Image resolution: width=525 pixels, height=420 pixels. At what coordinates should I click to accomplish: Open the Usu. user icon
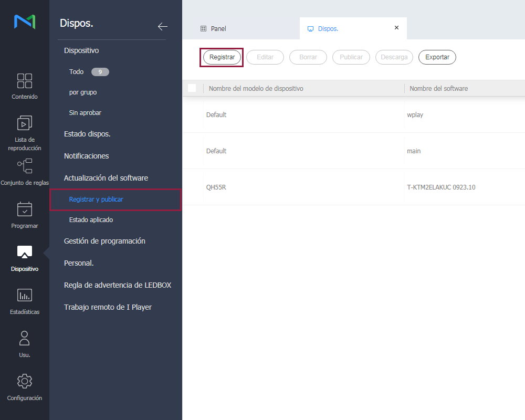pyautogui.click(x=25, y=338)
